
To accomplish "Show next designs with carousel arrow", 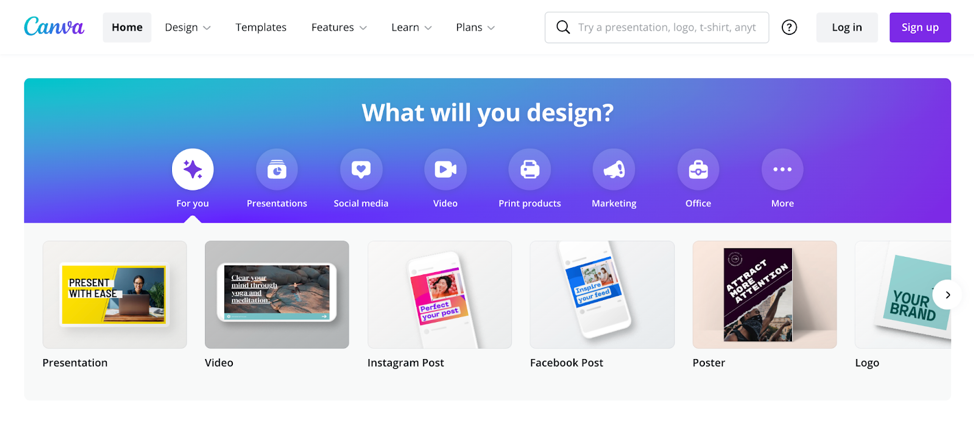I will pos(947,295).
